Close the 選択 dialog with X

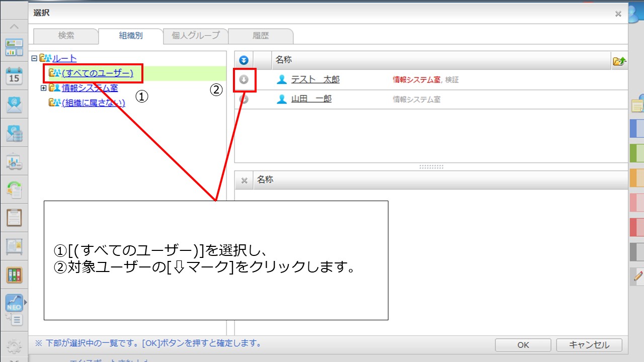click(618, 14)
